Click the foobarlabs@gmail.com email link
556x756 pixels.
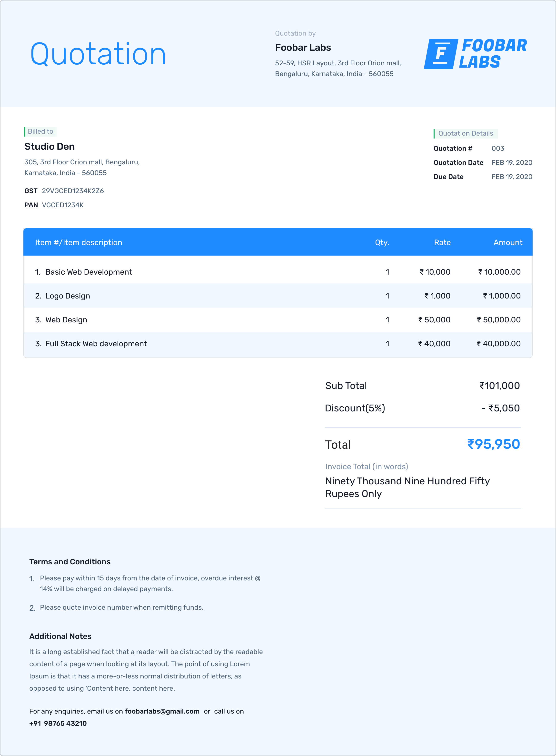point(162,711)
